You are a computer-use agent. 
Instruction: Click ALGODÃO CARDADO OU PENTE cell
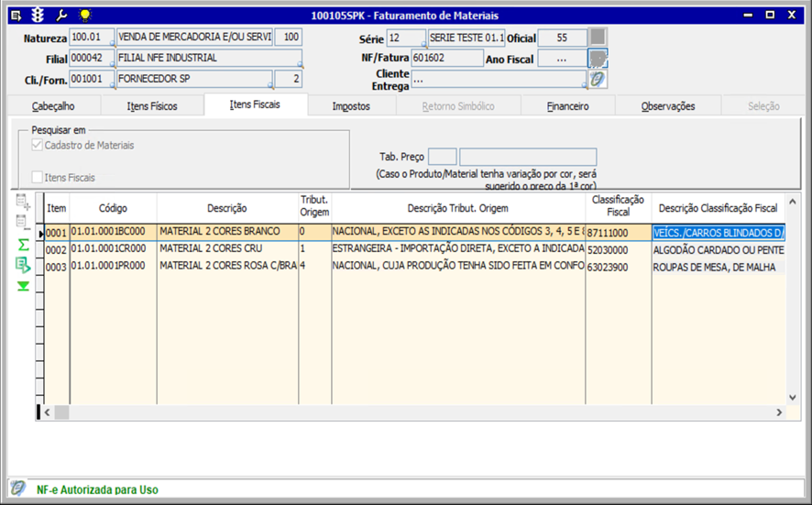pos(719,250)
